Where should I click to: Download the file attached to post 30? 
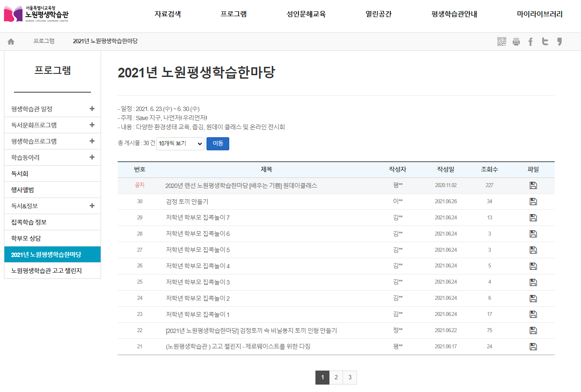[x=533, y=201]
